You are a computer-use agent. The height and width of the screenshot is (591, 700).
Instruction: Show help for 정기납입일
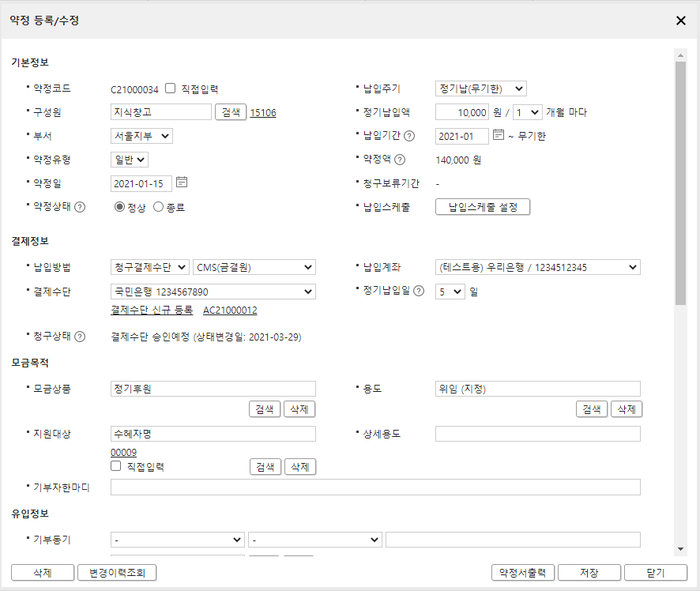(x=419, y=291)
